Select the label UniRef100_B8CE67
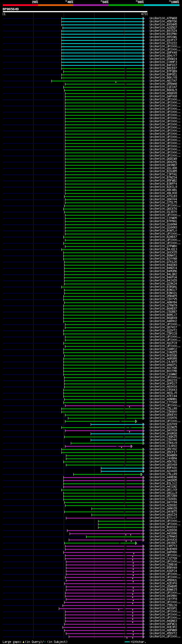The width and height of the screenshot is (182, 644). click(163, 68)
